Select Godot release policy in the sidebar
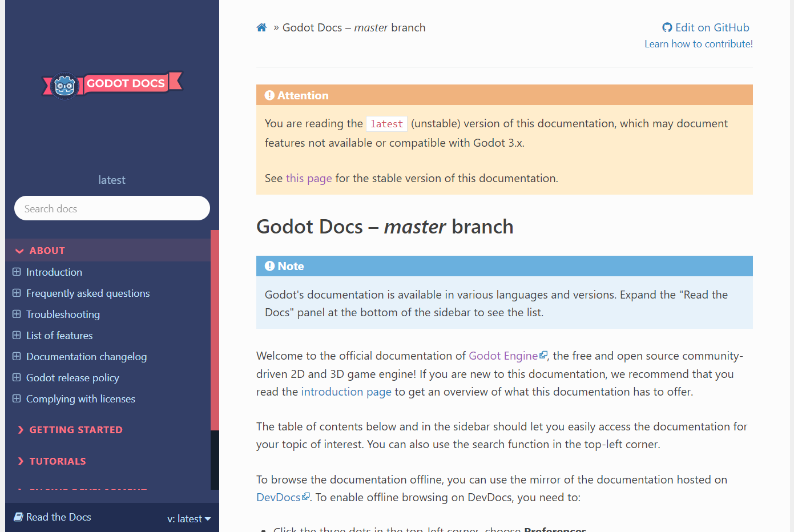 click(x=72, y=377)
